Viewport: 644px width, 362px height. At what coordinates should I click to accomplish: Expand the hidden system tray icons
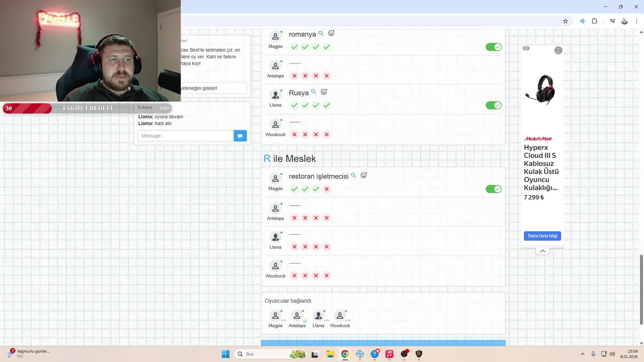click(x=583, y=354)
